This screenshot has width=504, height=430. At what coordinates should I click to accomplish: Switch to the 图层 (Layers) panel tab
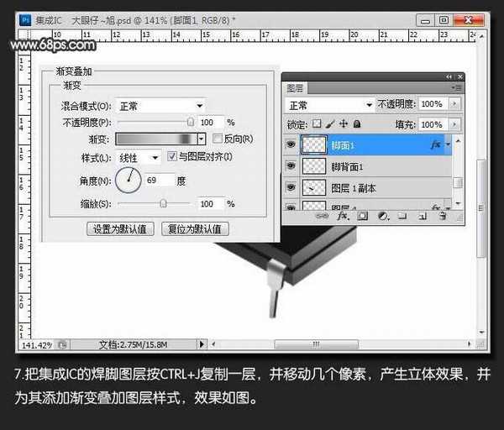296,87
